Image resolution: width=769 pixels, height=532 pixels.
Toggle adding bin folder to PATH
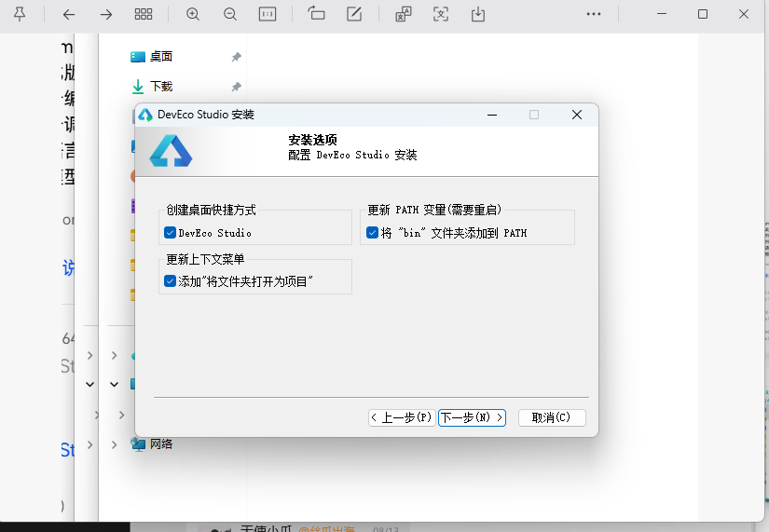tap(372, 232)
